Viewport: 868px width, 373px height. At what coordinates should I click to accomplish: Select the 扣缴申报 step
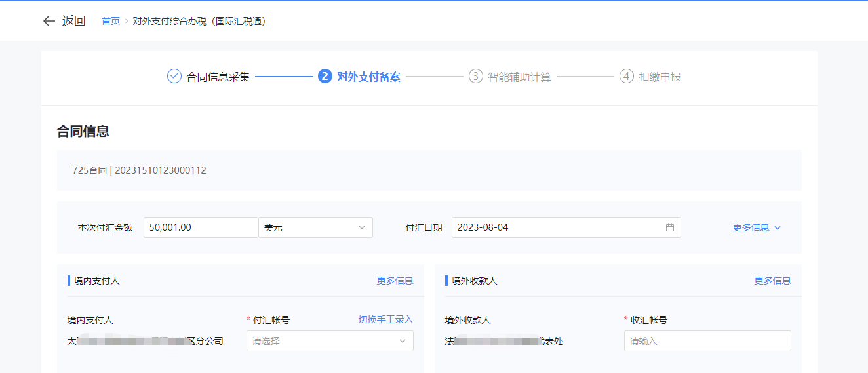660,77
